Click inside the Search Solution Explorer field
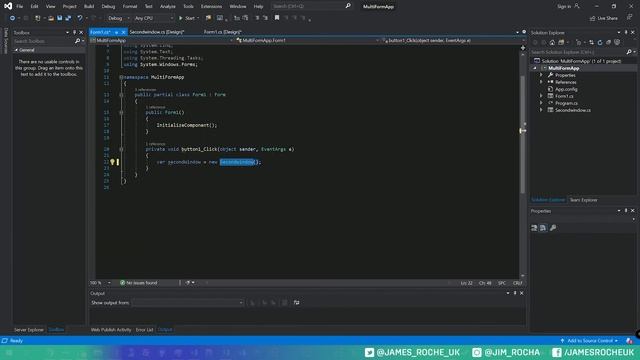The height and width of the screenshot is (360, 640). tap(578, 52)
